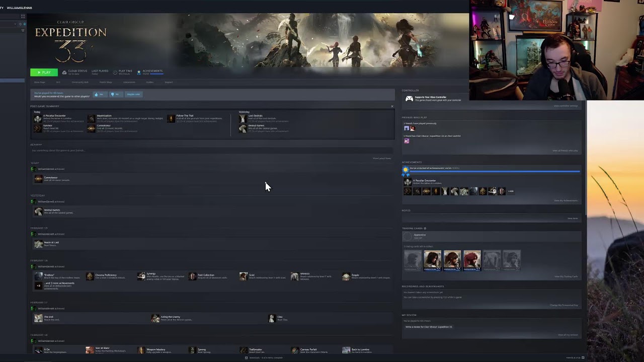Open View all my reviews link

(568, 335)
